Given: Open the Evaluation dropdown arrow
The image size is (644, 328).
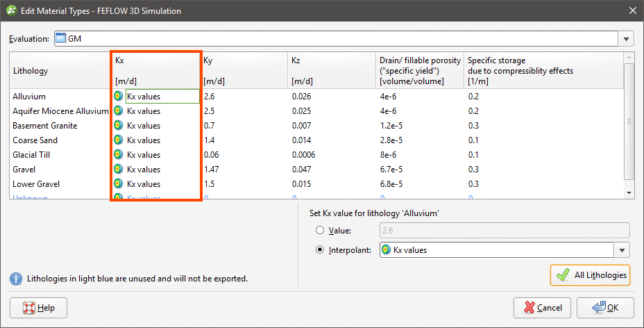Looking at the screenshot, I should click(x=627, y=40).
